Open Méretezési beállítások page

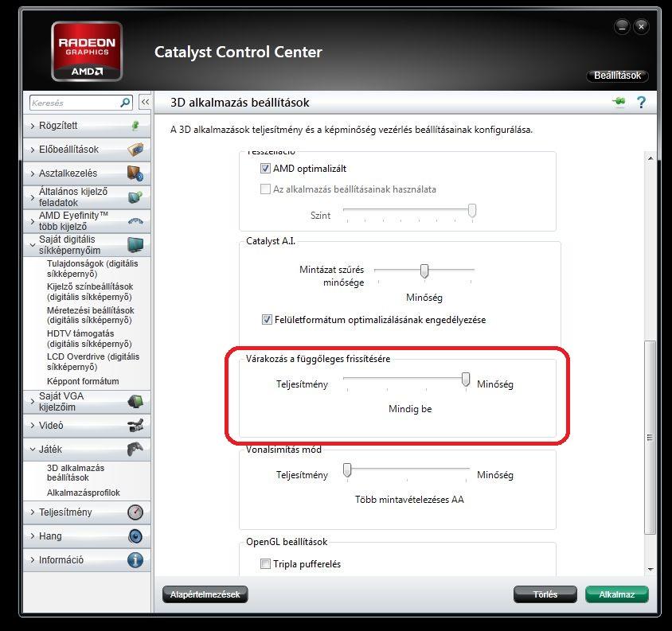(91, 315)
